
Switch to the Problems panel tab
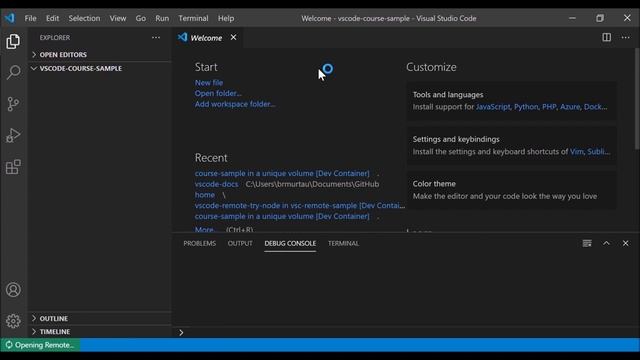[200, 243]
